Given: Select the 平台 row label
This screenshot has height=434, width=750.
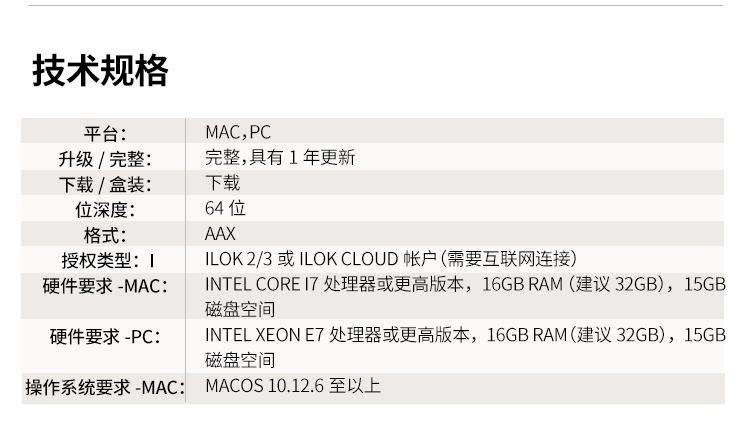Looking at the screenshot, I should (x=105, y=133).
